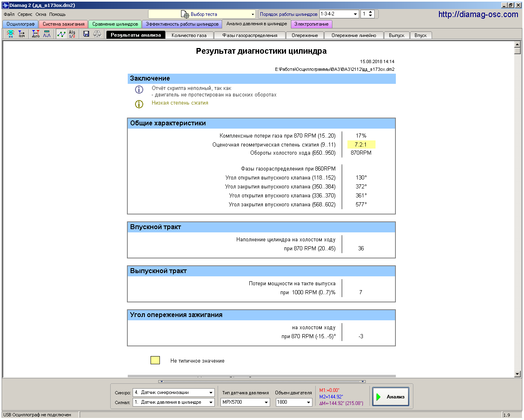Open the Выбор теста dropdown
The height and width of the screenshot is (420, 524).
[253, 14]
